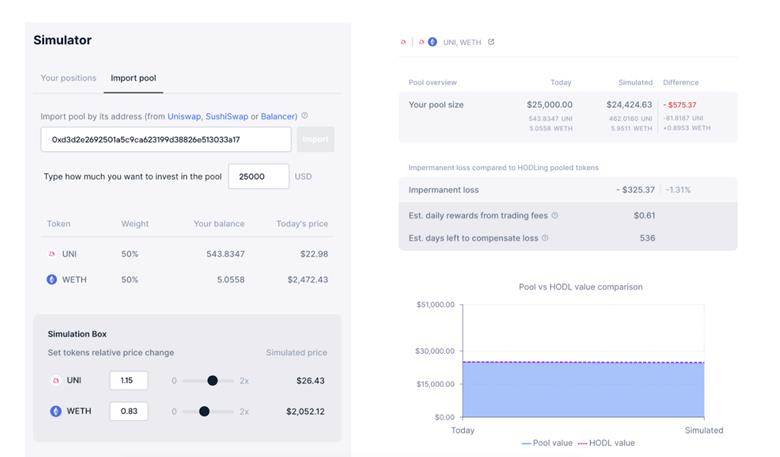This screenshot has width=780, height=457.
Task: Click the simulated pool size $24,424.63
Action: [x=629, y=105]
